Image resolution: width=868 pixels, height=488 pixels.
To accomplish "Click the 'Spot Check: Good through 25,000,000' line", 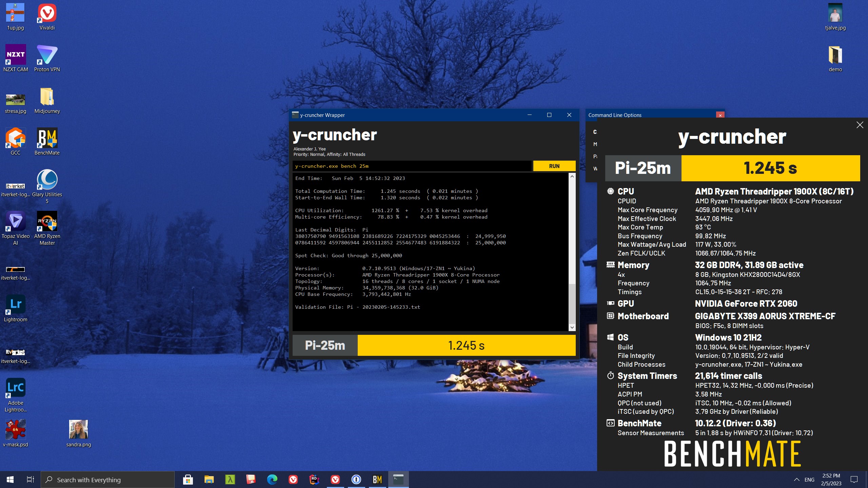I will click(x=349, y=256).
